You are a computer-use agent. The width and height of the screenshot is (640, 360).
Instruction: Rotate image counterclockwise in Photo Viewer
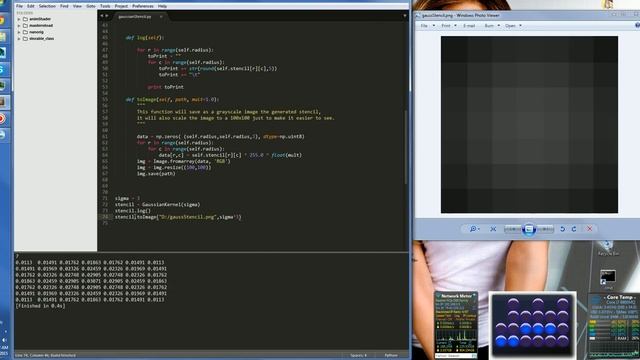562,229
